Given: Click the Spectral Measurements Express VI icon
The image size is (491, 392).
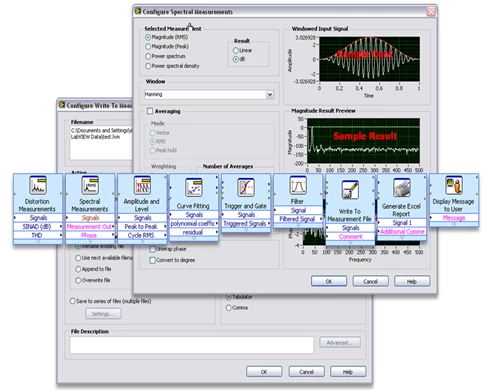Looking at the screenshot, I should pos(90,185).
